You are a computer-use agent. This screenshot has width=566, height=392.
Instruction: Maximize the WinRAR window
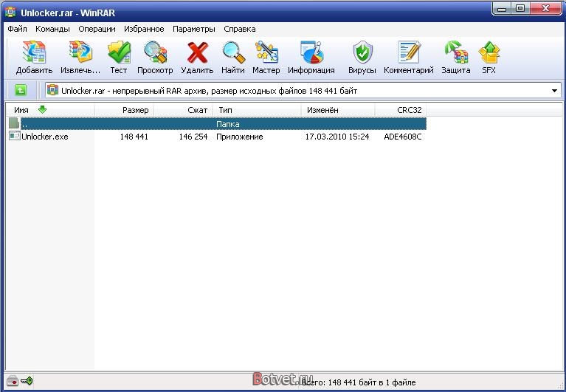(x=520, y=9)
